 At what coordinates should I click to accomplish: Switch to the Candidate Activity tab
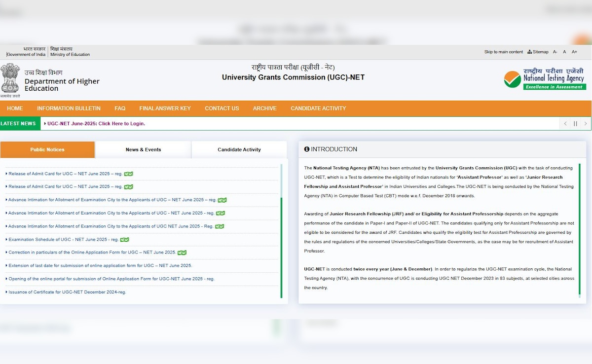[239, 149]
